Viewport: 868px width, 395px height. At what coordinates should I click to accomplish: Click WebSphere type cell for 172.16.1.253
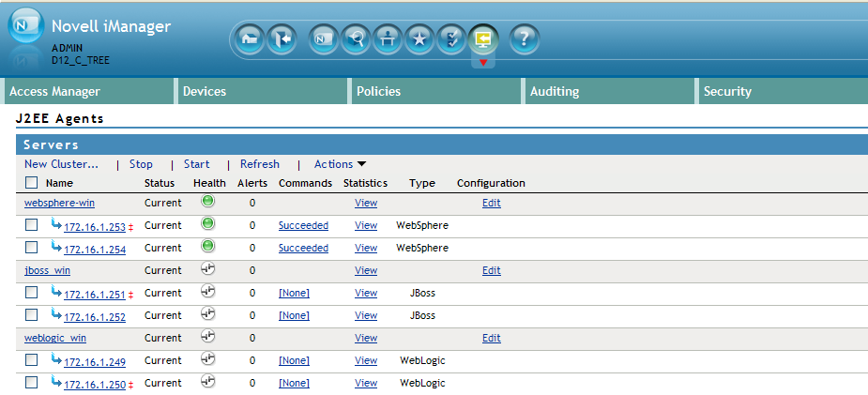[422, 225]
